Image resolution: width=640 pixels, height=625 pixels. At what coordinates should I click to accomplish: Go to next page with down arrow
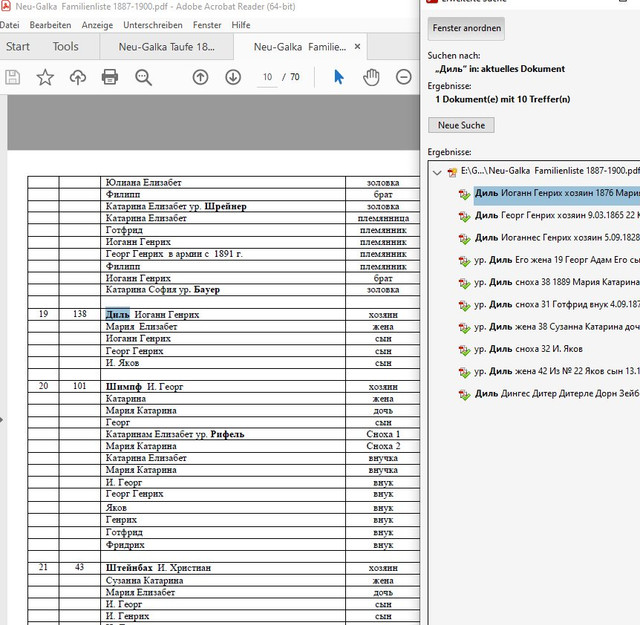[x=233, y=77]
